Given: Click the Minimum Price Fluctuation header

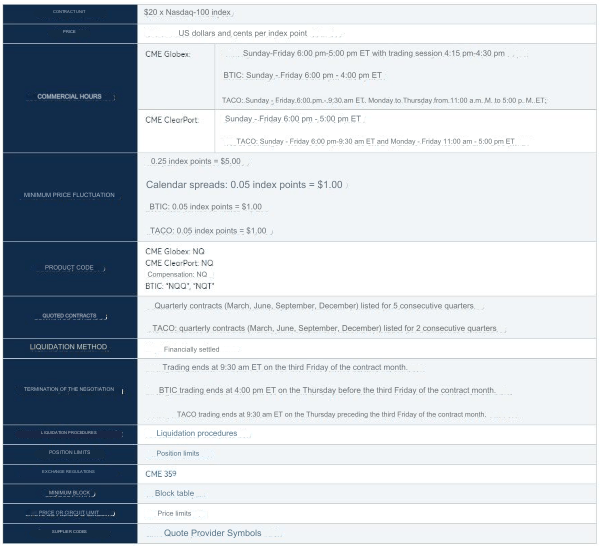Looking at the screenshot, I should click(x=69, y=195).
